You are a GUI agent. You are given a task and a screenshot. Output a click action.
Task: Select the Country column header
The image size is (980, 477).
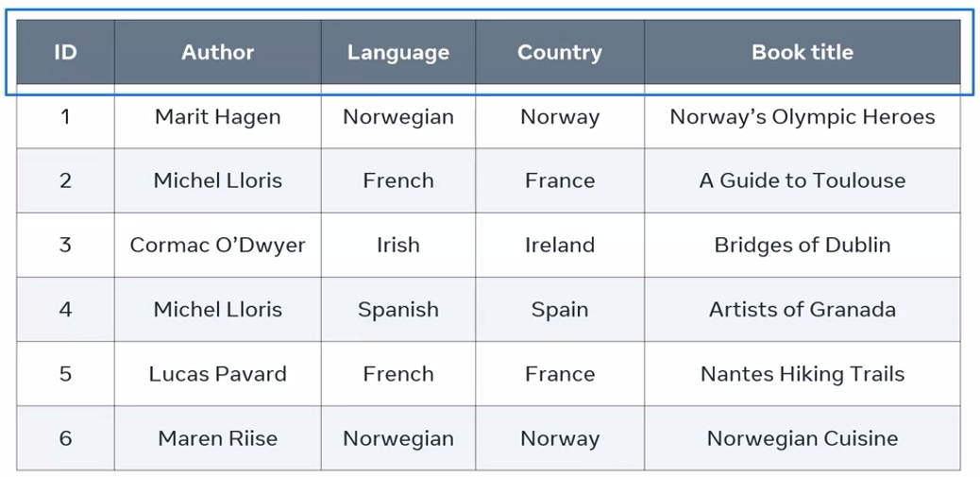(x=560, y=53)
